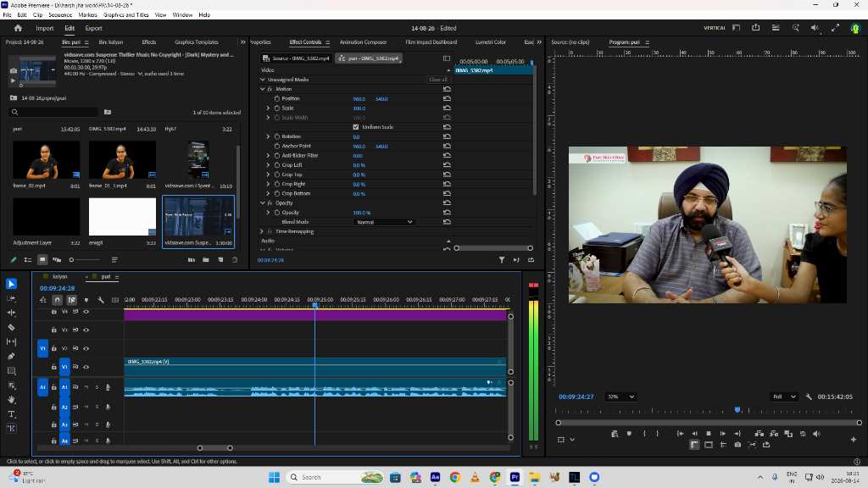Select the Razor tool in toolbar

tap(11, 328)
